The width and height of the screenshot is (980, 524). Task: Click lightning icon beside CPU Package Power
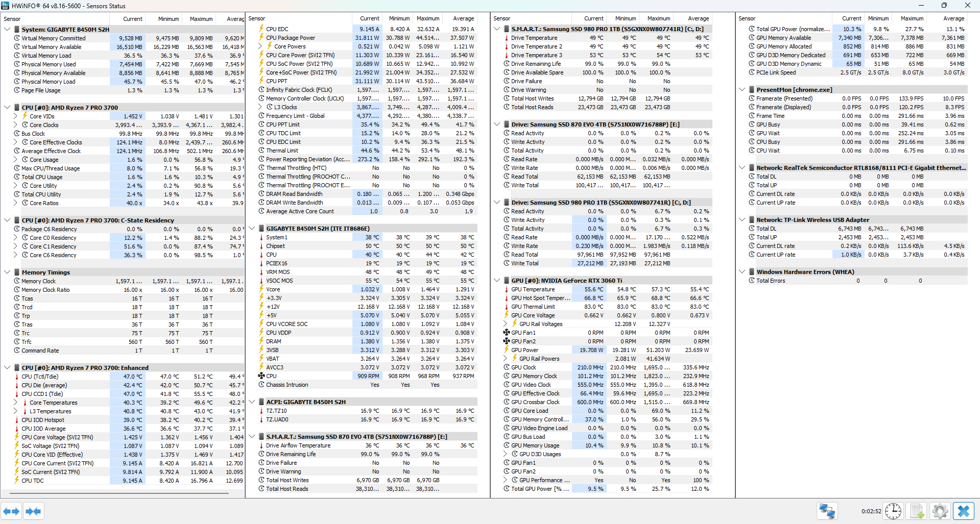click(261, 38)
